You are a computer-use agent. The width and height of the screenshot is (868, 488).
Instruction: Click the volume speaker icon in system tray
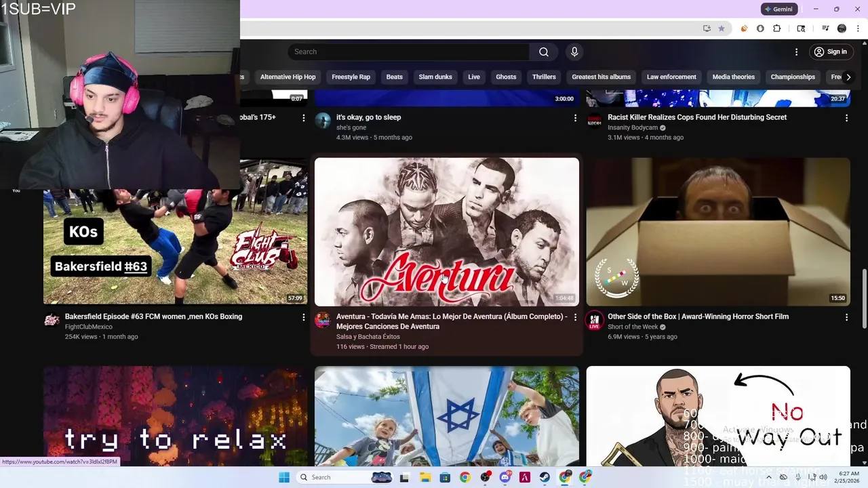[823, 477]
